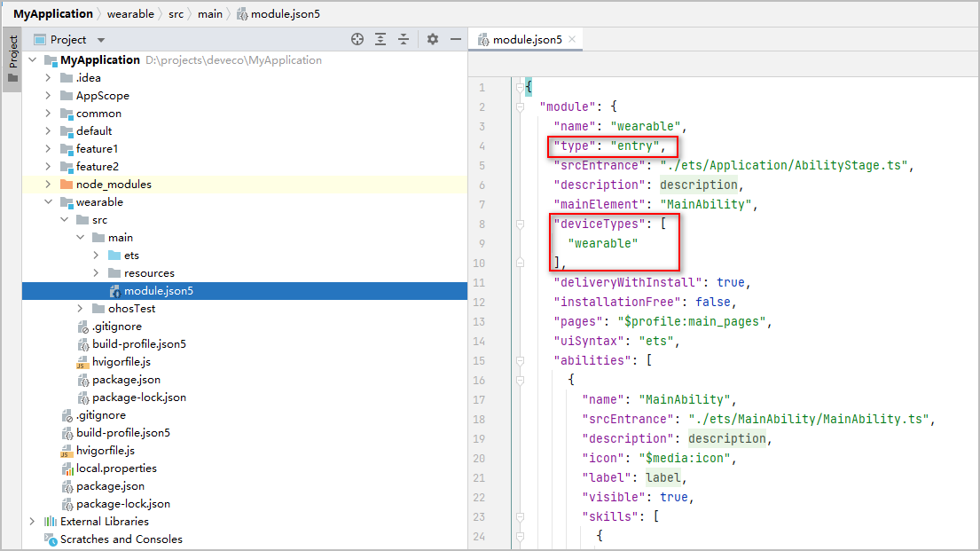The width and height of the screenshot is (980, 551).
Task: Click the wearable breadcrumb
Action: [x=130, y=14]
